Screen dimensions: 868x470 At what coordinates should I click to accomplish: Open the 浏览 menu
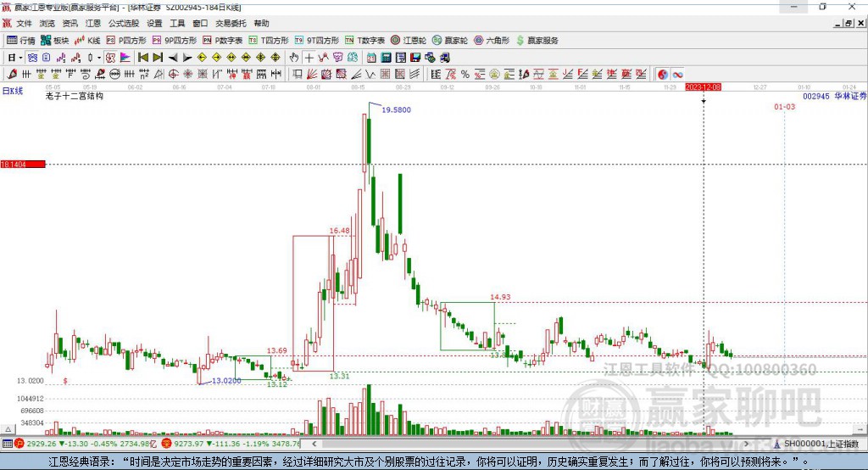point(47,23)
